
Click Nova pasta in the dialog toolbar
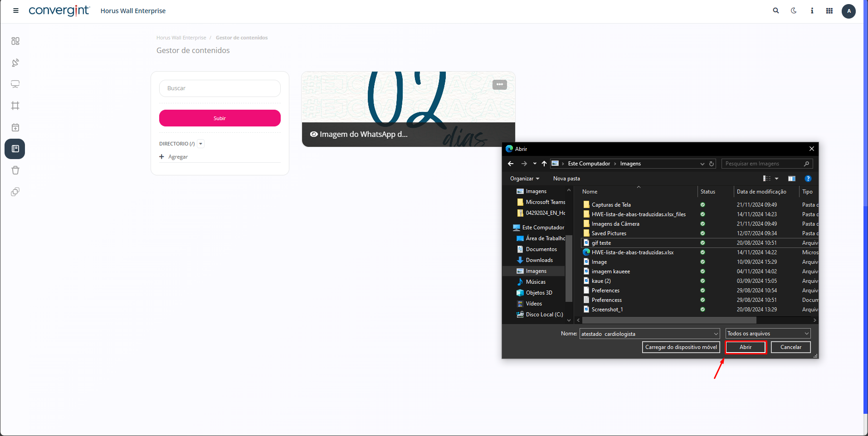pos(566,179)
